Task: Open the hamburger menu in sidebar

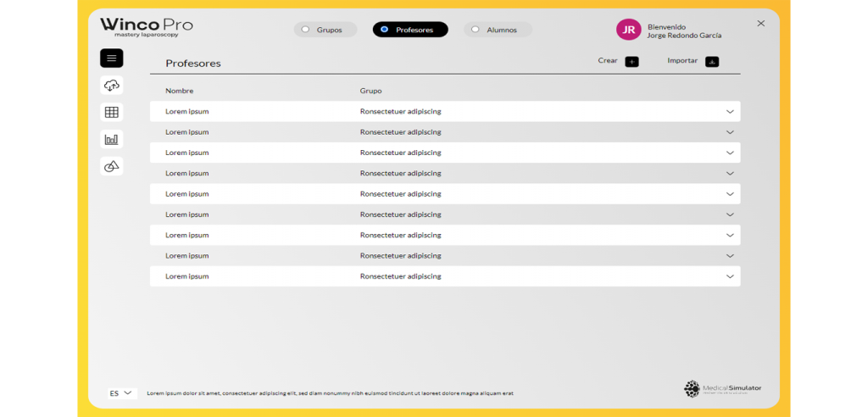Action: coord(112,58)
